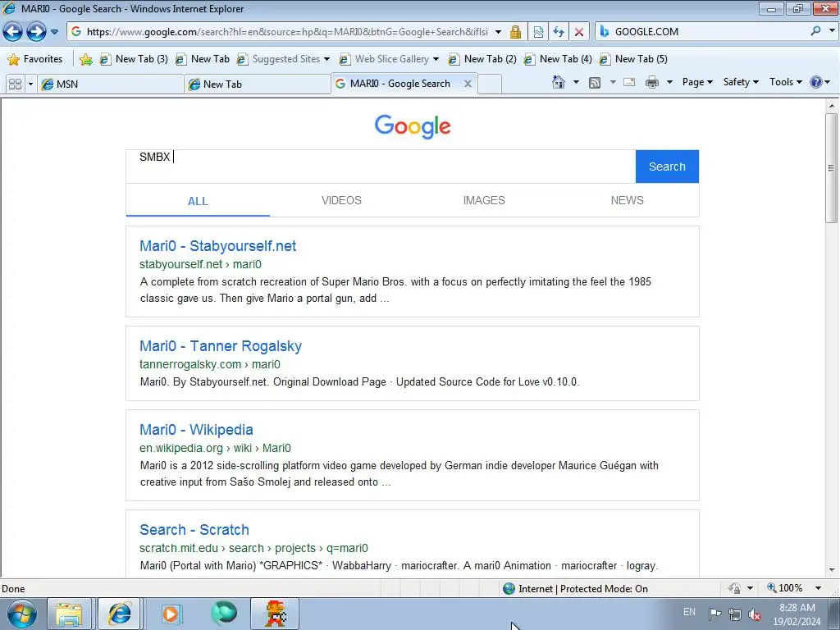This screenshot has width=840, height=630.
Task: Select the ALL results tab
Action: tap(198, 201)
